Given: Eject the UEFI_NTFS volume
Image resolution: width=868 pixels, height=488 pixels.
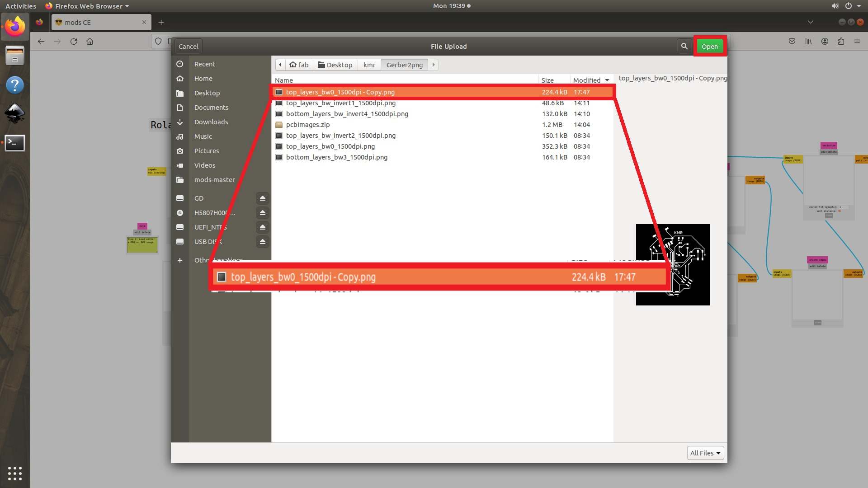Looking at the screenshot, I should coord(262,227).
